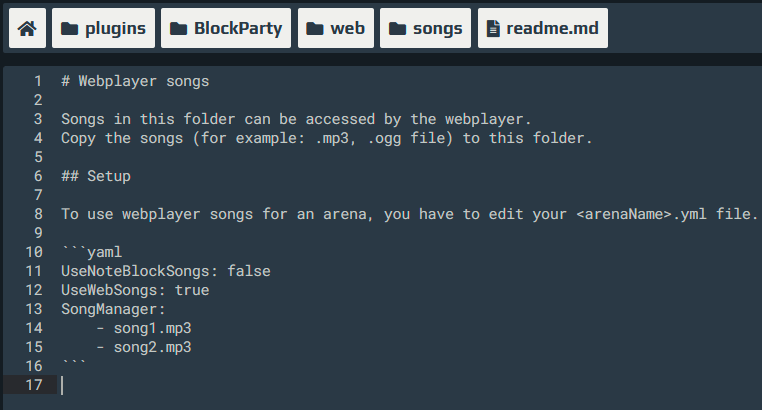Open the web folder breadcrumb
The width and height of the screenshot is (762, 410).
point(336,28)
